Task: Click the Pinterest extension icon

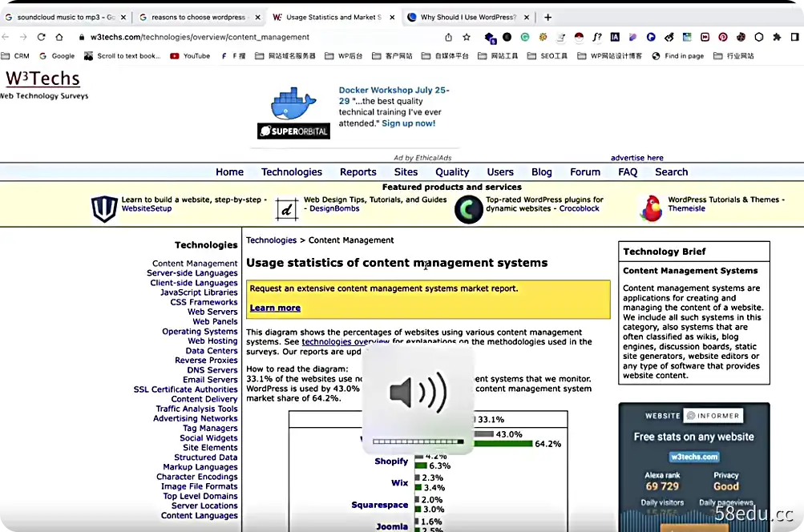Action: 723,37
